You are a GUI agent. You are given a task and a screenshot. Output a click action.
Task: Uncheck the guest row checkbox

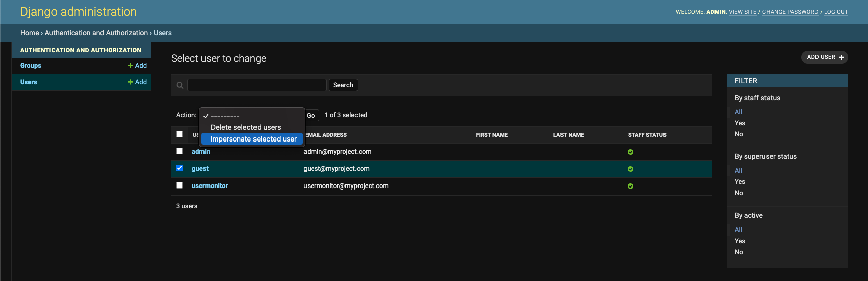click(x=179, y=168)
